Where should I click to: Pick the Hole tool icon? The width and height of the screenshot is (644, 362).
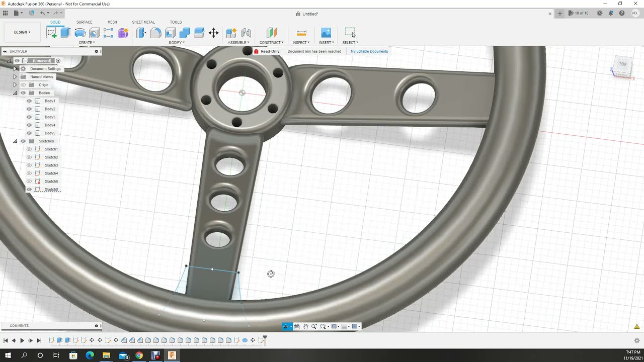click(94, 33)
